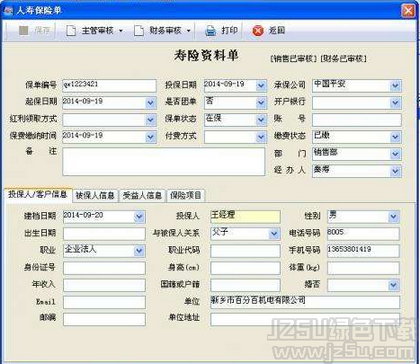Screen dimensions: 420x364
Task: Switch to the 被保人信息 tab
Action: [x=95, y=196]
